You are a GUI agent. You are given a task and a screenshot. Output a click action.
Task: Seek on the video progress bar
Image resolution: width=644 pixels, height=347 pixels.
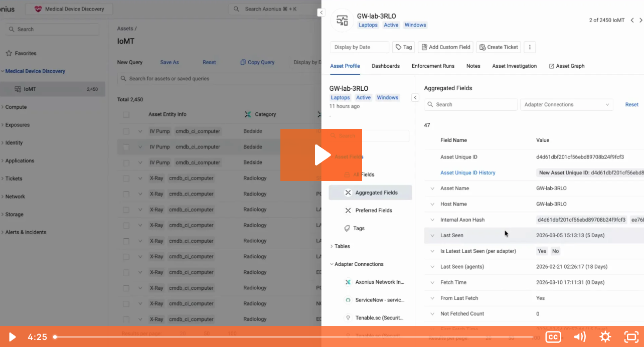tap(293, 337)
